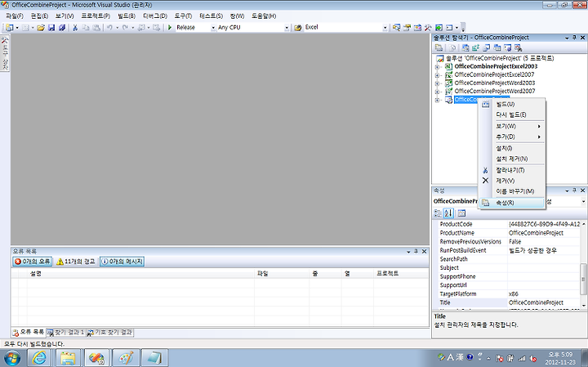Toggle auto-hide pin on Solution Explorer

point(574,38)
